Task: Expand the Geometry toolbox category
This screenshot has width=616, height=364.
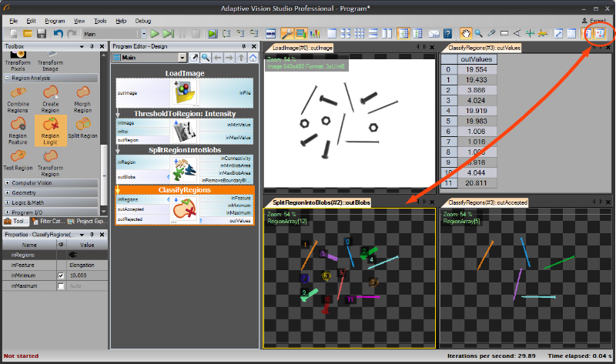Action: [x=8, y=193]
